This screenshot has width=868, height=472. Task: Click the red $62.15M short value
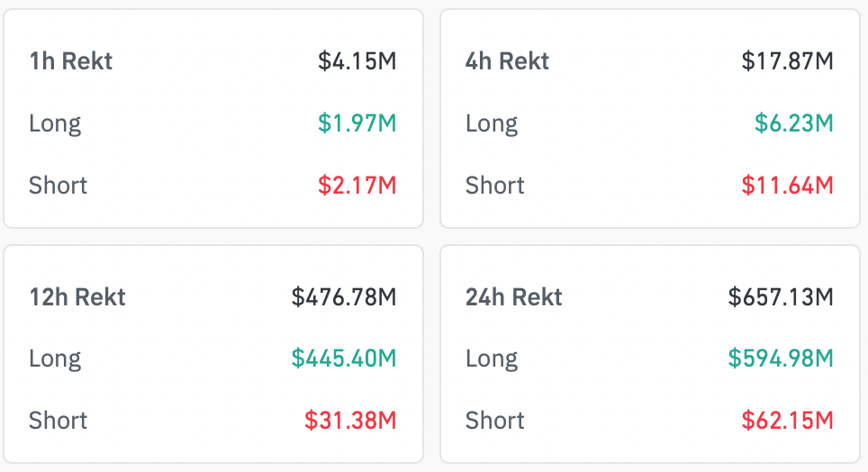tap(787, 421)
